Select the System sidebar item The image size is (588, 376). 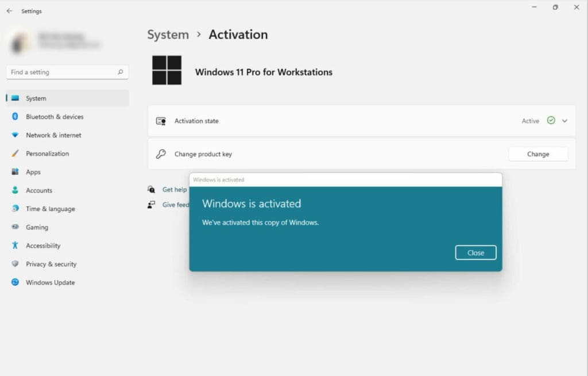click(68, 98)
